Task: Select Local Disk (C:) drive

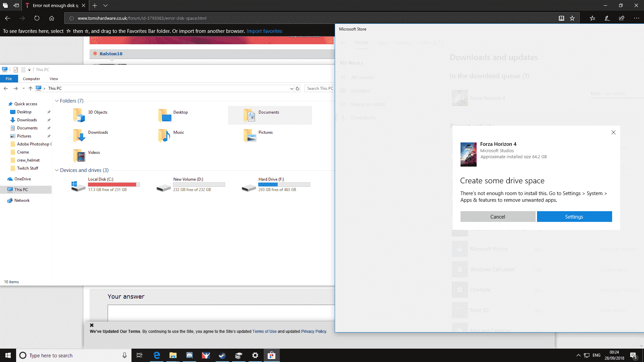Action: click(x=106, y=185)
